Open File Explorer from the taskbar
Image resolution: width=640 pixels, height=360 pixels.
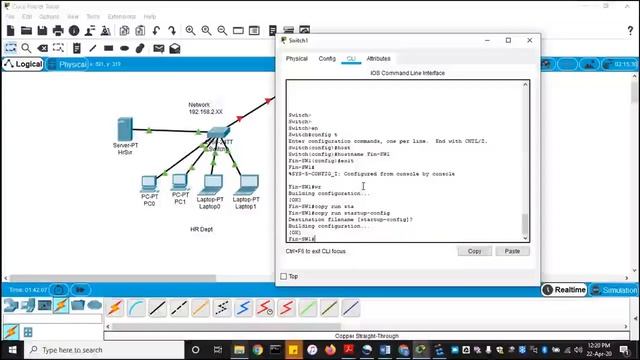(x=239, y=350)
